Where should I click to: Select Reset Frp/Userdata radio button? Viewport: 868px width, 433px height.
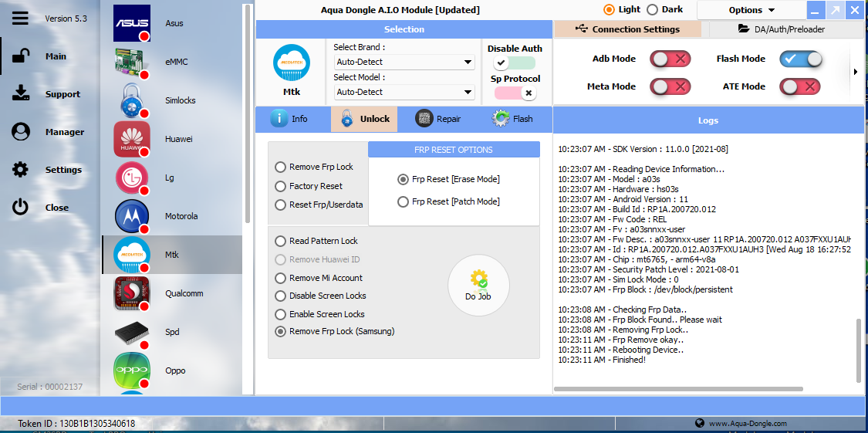pyautogui.click(x=281, y=205)
